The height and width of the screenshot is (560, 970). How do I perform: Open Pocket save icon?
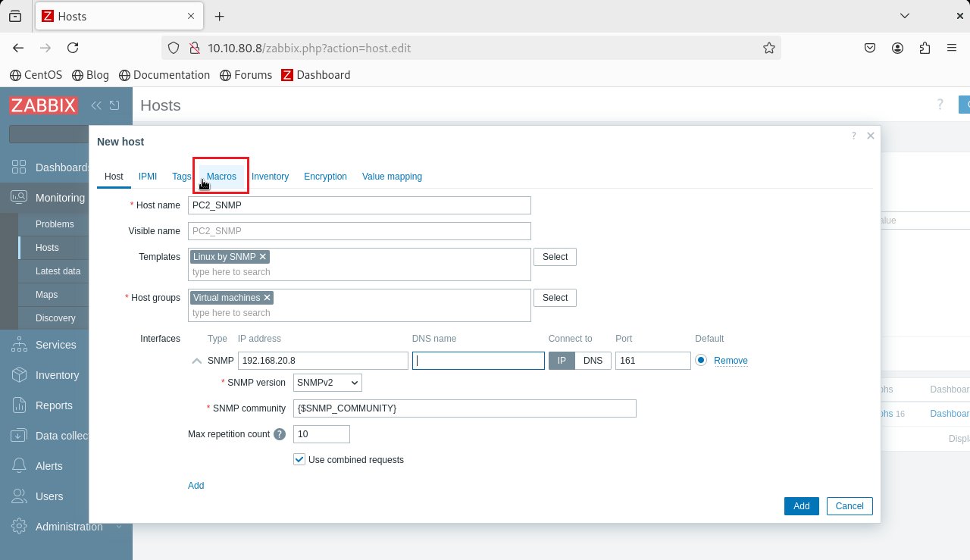870,48
